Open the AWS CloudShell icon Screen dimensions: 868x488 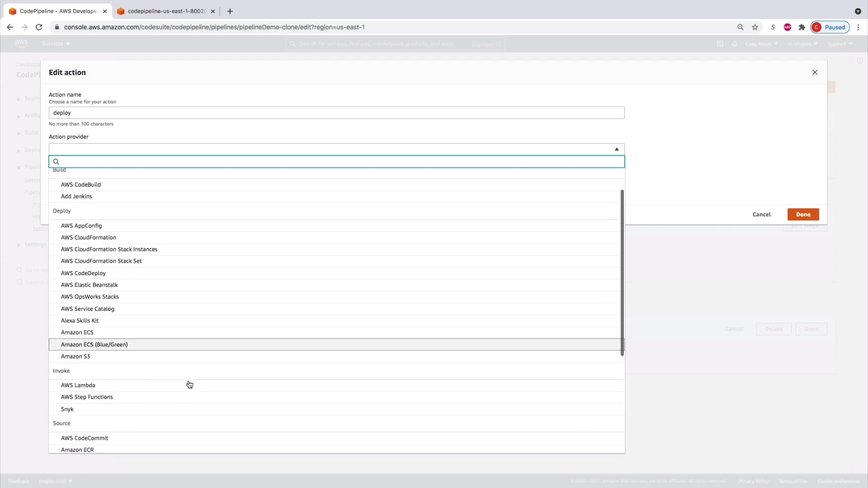(x=720, y=44)
